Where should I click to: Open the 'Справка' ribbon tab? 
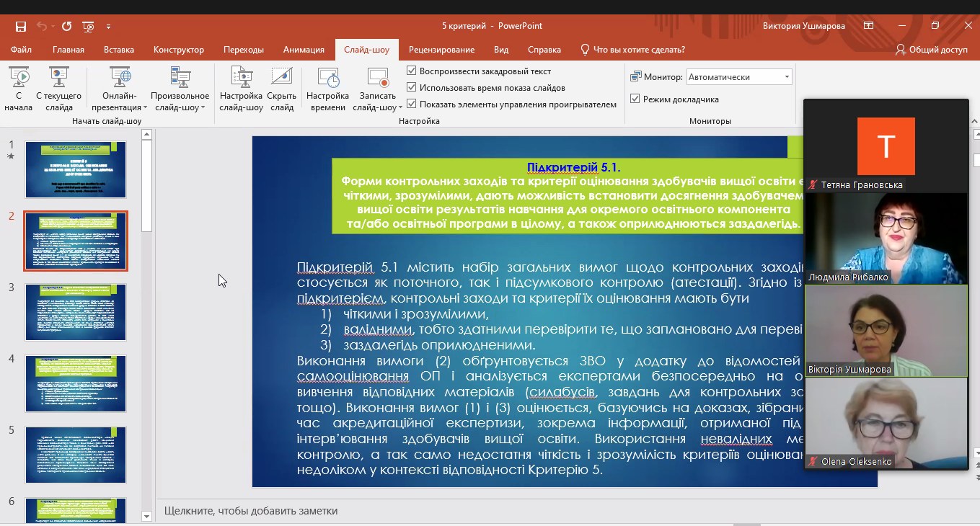[x=544, y=50]
